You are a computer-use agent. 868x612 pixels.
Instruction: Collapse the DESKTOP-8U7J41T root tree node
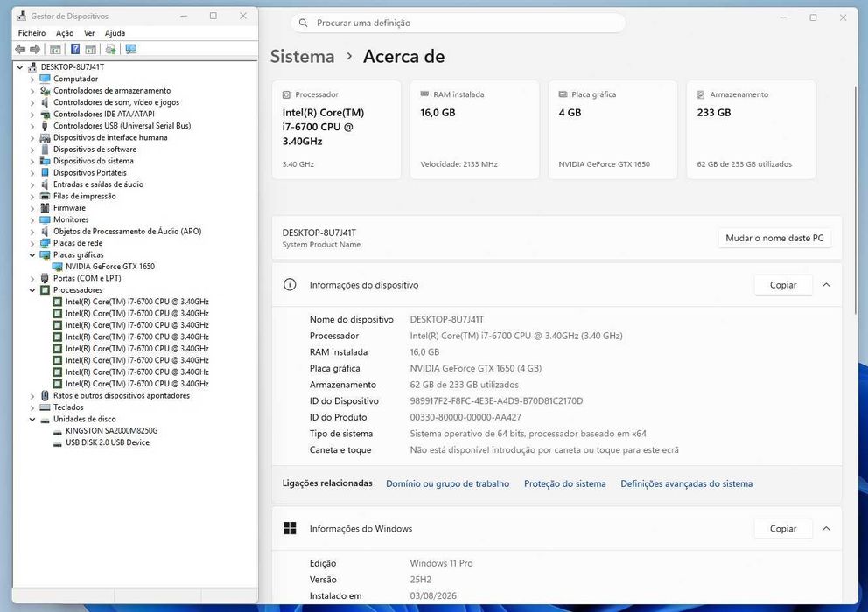click(x=20, y=67)
